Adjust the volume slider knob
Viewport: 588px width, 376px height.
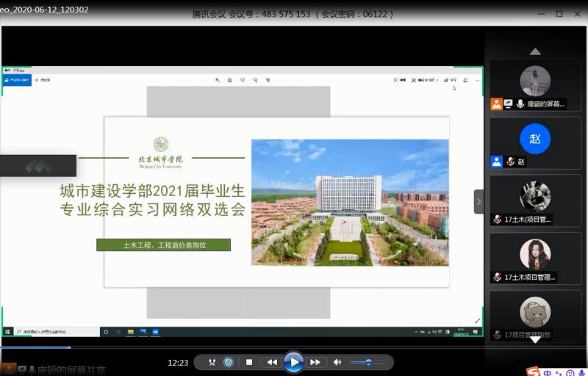coord(369,362)
